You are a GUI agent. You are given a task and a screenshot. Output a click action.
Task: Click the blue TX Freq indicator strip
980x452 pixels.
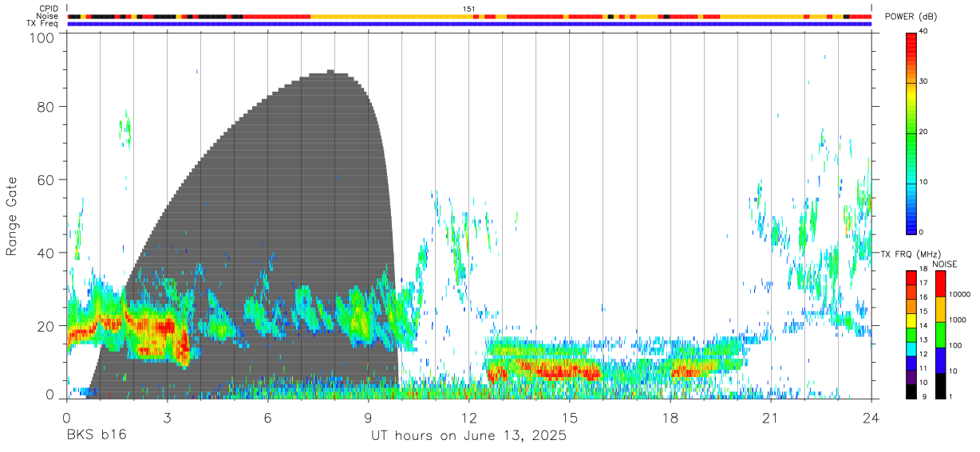(468, 24)
